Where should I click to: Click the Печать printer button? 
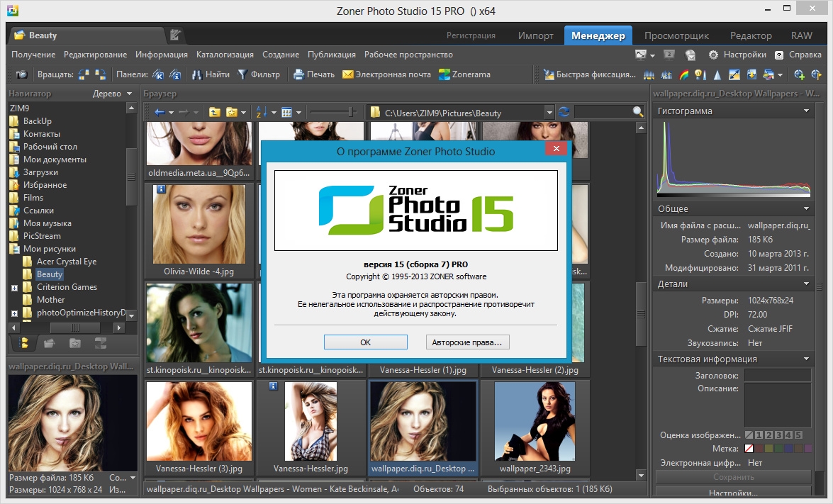(x=314, y=75)
